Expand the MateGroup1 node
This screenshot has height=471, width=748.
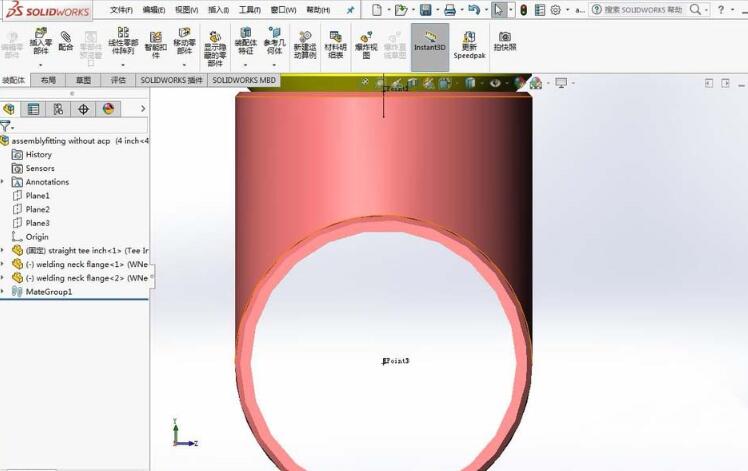click(x=3, y=292)
